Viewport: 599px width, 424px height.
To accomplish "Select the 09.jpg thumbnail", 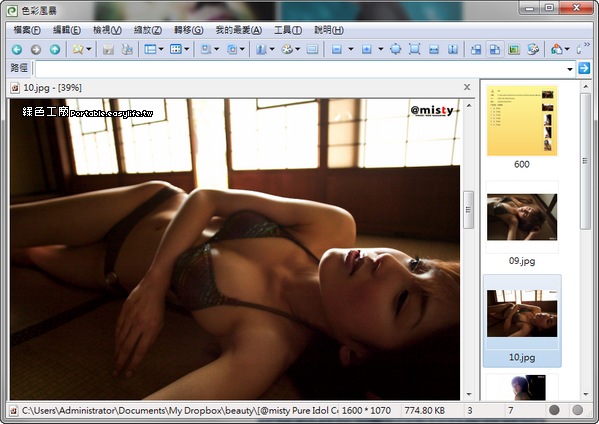I will pos(522,224).
